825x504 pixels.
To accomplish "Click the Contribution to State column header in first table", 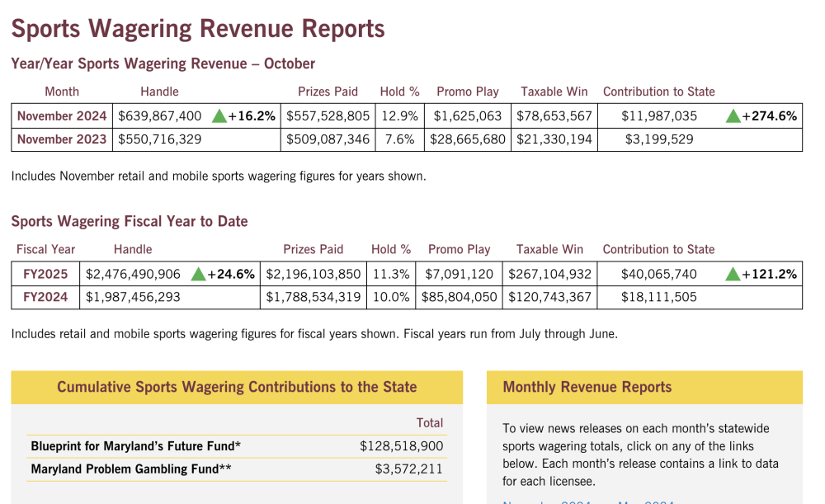I will 658,92.
